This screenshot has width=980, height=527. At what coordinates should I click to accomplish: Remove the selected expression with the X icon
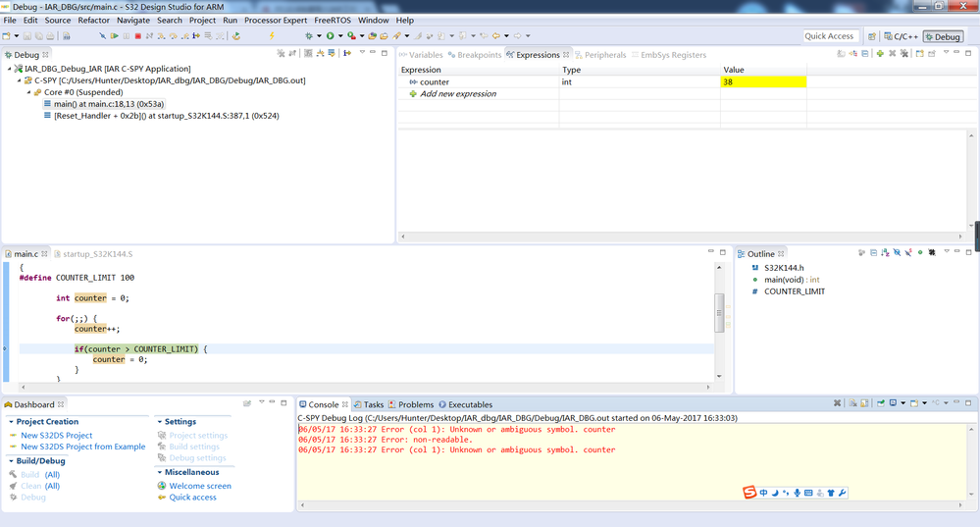pyautogui.click(x=893, y=54)
